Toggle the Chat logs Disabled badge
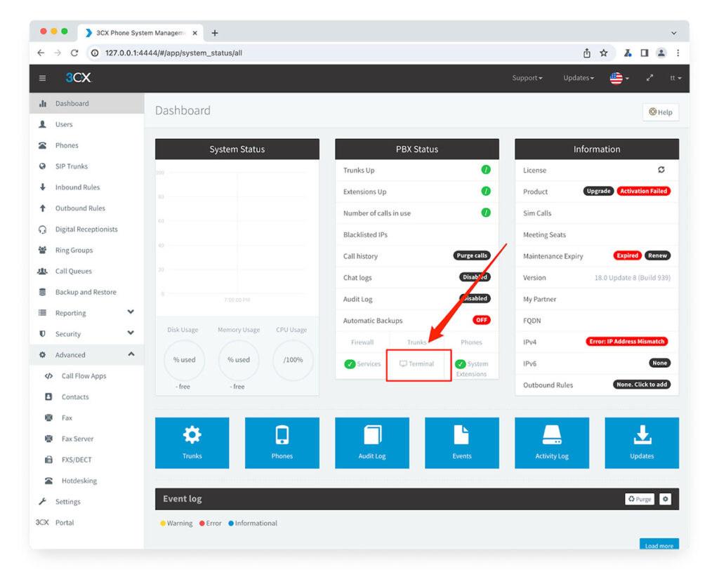Screen dimensions: 719x588 [475, 277]
